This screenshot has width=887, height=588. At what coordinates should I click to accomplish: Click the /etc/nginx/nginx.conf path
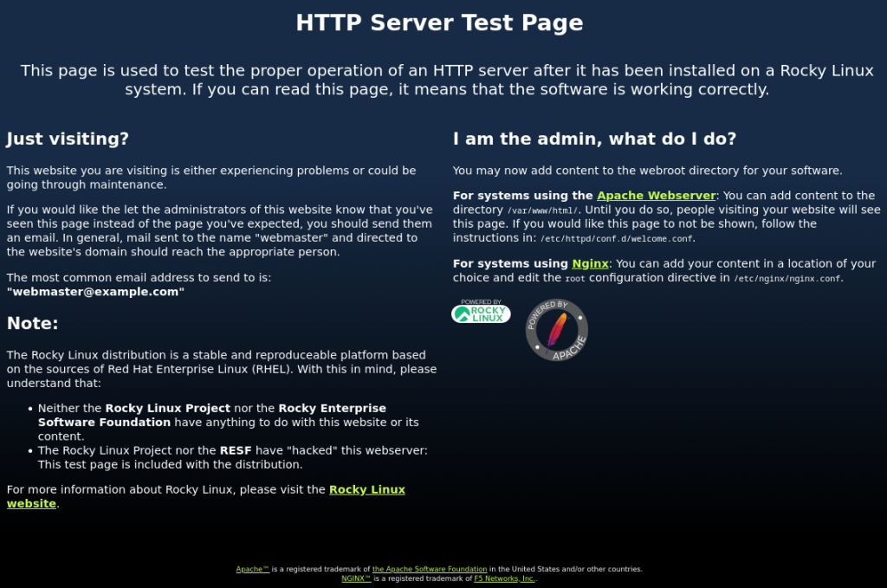pos(787,279)
